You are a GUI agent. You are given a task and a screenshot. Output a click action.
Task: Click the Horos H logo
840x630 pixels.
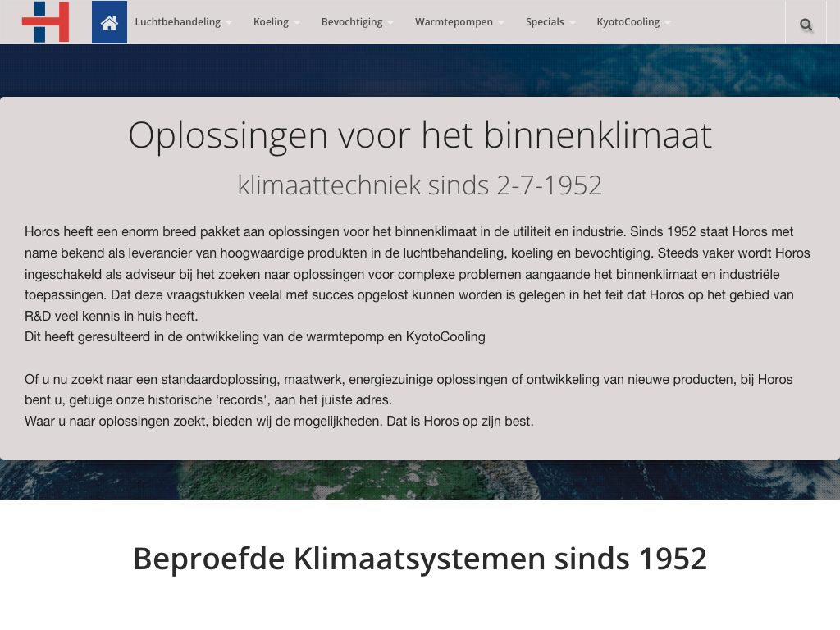tap(45, 22)
